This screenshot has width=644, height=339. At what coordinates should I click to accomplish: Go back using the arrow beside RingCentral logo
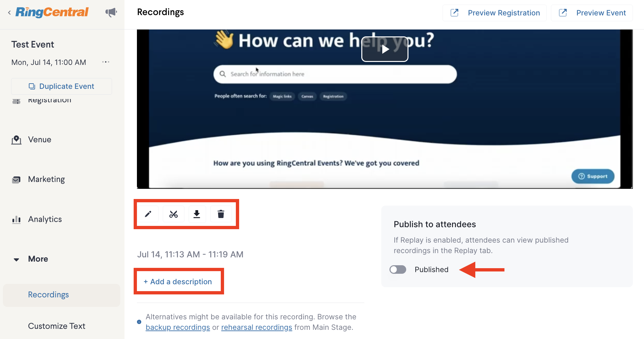[9, 12]
